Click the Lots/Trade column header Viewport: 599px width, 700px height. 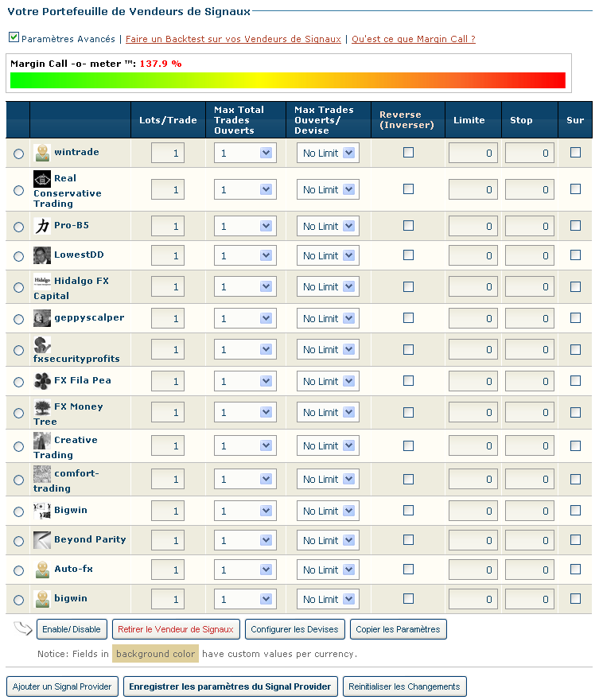click(x=168, y=120)
